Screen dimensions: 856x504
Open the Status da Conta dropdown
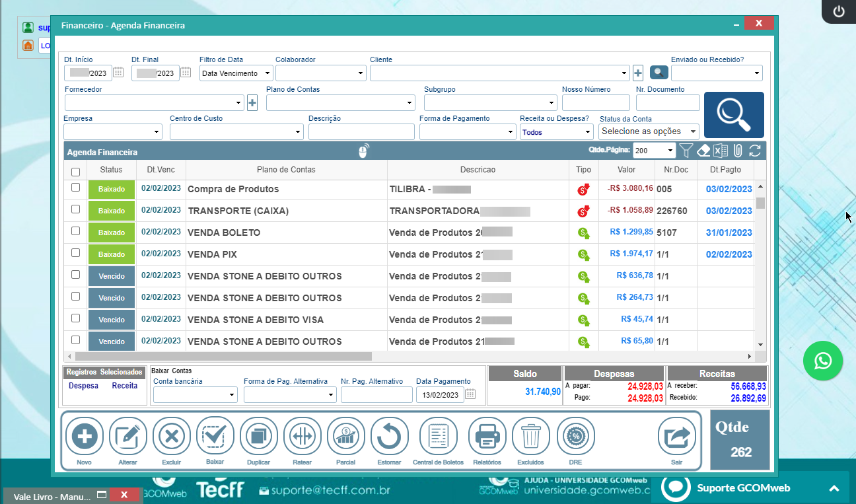pyautogui.click(x=649, y=131)
